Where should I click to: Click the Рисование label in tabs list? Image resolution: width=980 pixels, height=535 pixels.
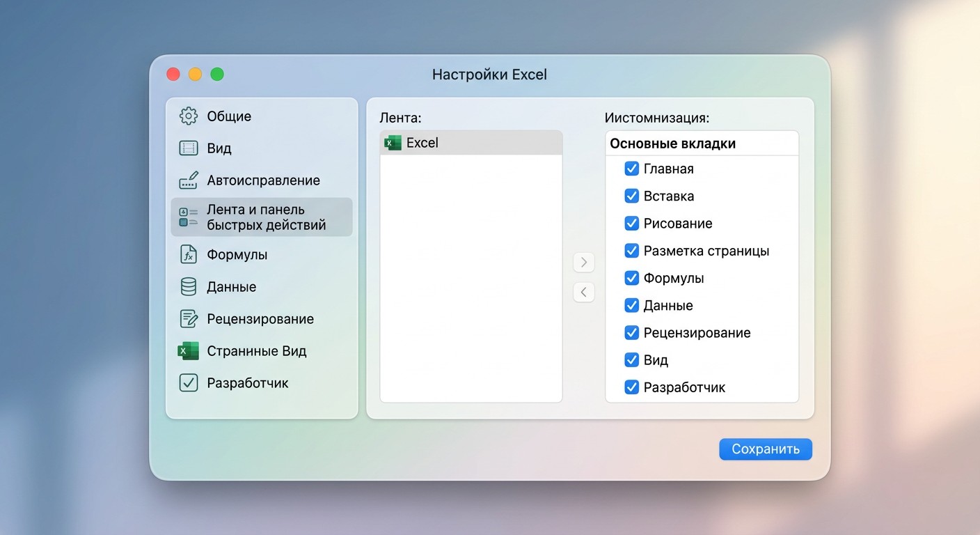pos(678,223)
